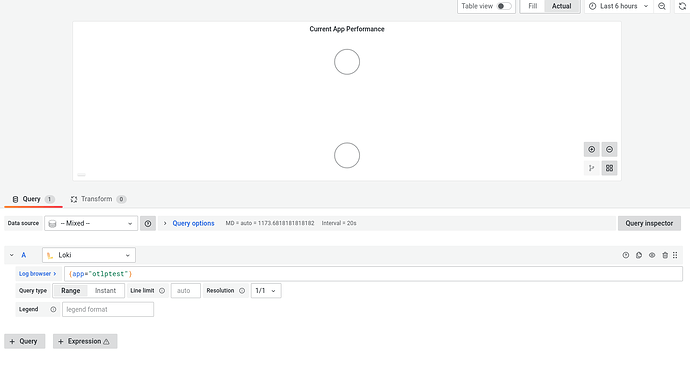Switch node graph to default layout
Viewport: 690px width, 366px height.
pos(591,168)
